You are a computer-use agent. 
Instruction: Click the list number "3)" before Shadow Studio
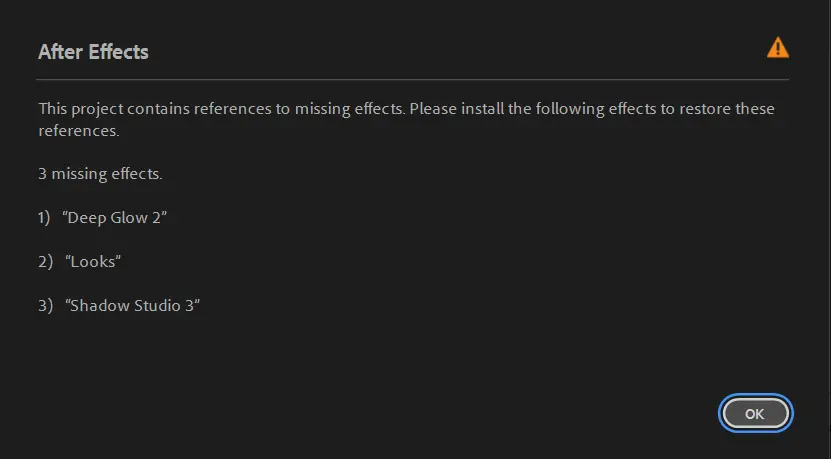pyautogui.click(x=45, y=306)
